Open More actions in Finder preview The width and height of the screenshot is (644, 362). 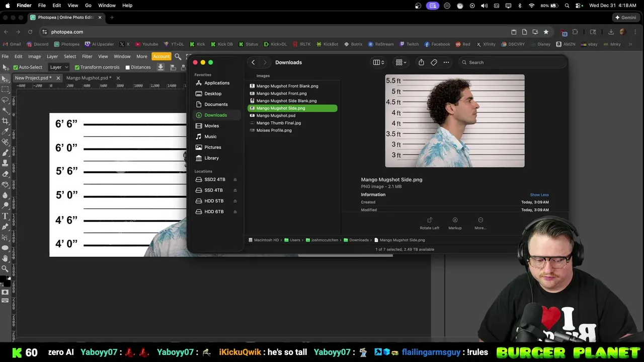pos(480,223)
